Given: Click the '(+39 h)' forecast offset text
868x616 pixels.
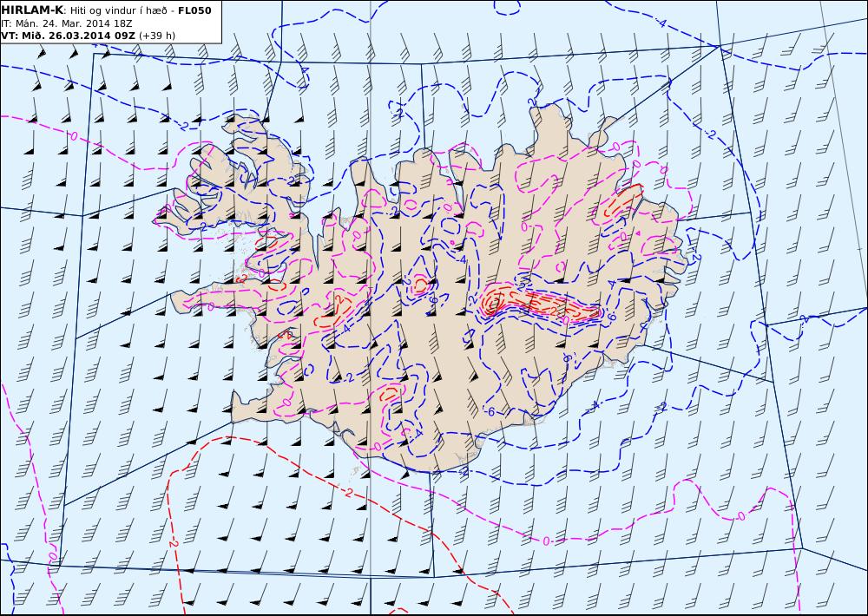Looking at the screenshot, I should (x=157, y=36).
